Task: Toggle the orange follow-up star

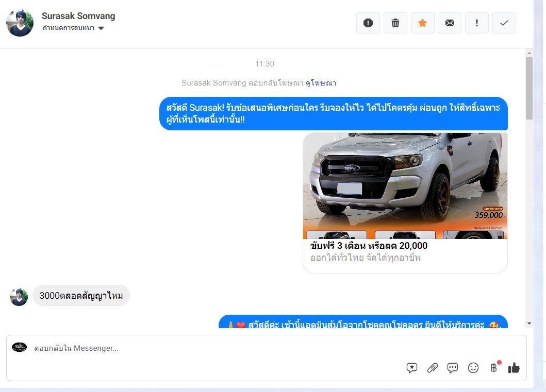Action: coord(422,23)
